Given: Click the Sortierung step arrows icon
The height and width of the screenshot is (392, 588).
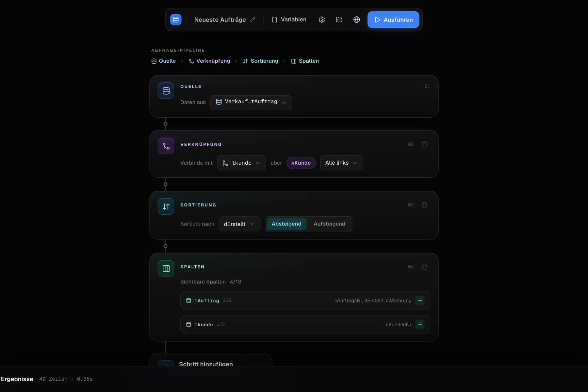Looking at the screenshot, I should (166, 206).
